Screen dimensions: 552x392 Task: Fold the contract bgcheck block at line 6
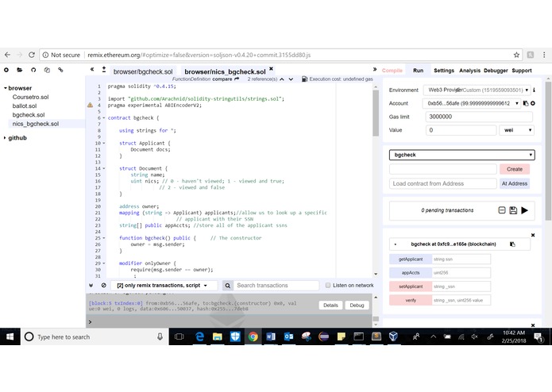click(104, 117)
